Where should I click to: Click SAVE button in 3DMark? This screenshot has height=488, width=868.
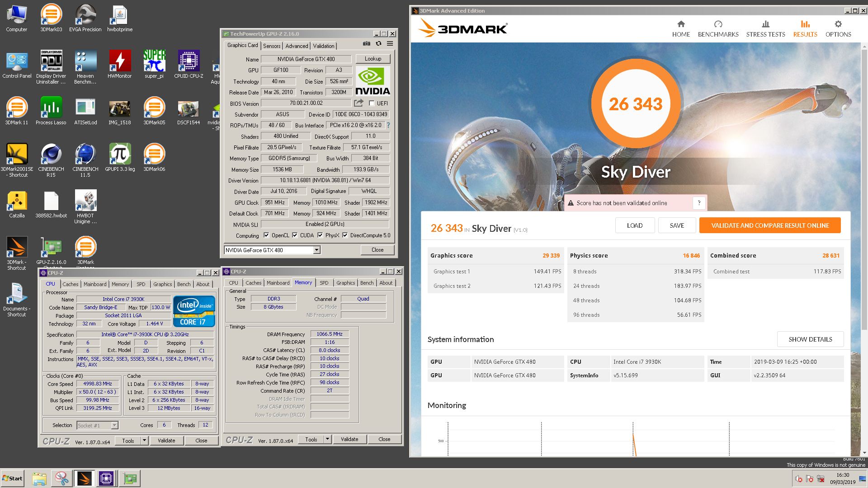pos(677,225)
